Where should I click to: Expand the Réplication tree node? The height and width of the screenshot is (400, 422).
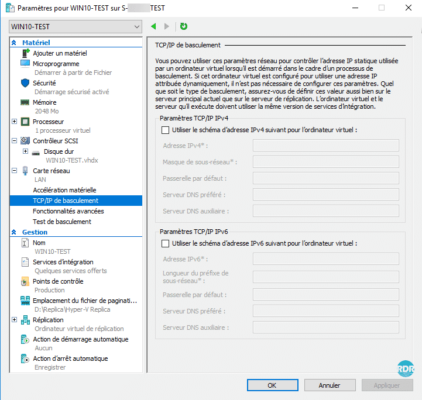coord(14,320)
